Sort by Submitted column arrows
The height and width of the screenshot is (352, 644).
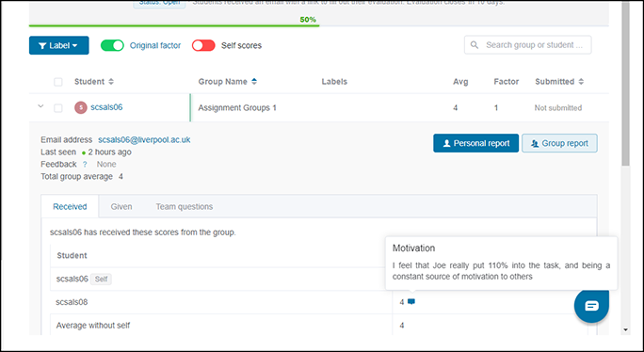[x=581, y=81]
